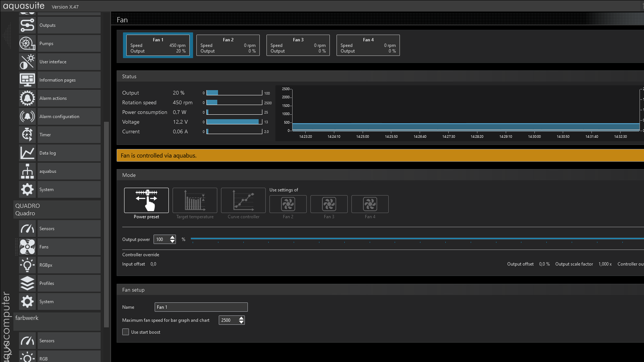Image resolution: width=644 pixels, height=362 pixels.
Task: Decrease maximum fan speed with down arrow
Action: point(241,322)
